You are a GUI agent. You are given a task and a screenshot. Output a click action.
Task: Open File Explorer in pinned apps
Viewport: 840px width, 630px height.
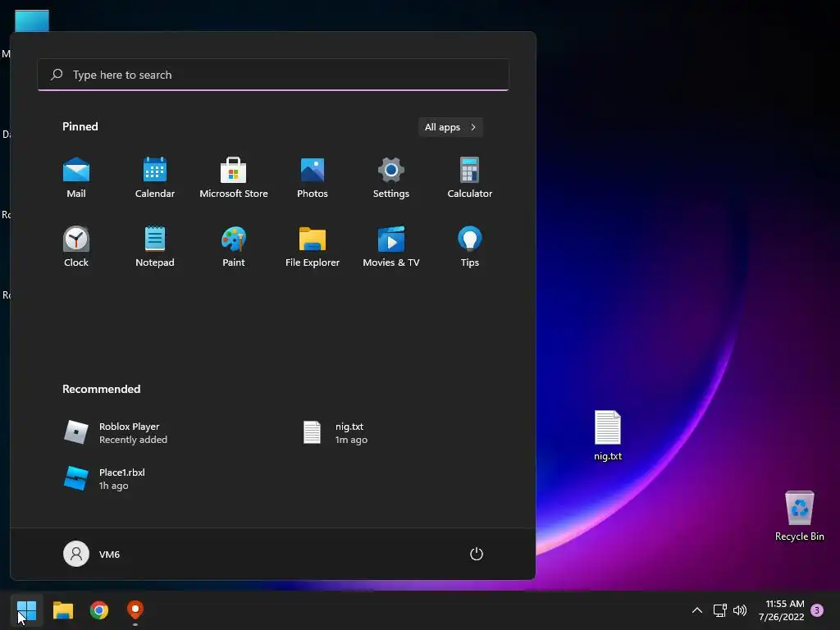[x=313, y=246]
